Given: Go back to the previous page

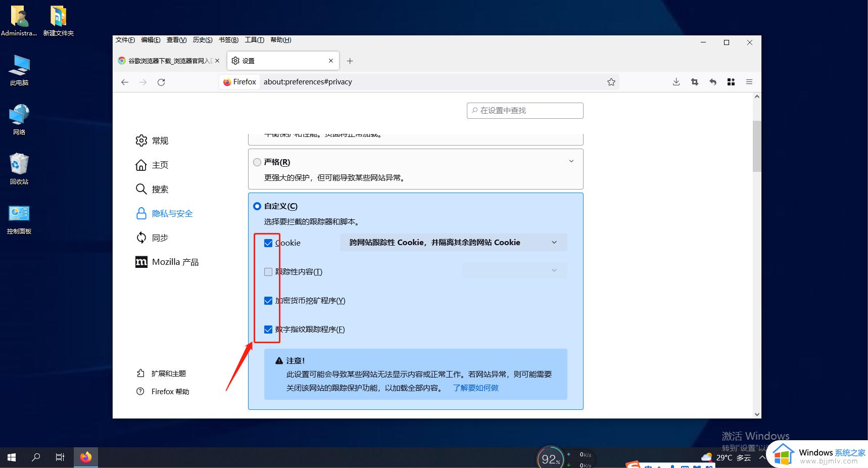Looking at the screenshot, I should click(125, 82).
